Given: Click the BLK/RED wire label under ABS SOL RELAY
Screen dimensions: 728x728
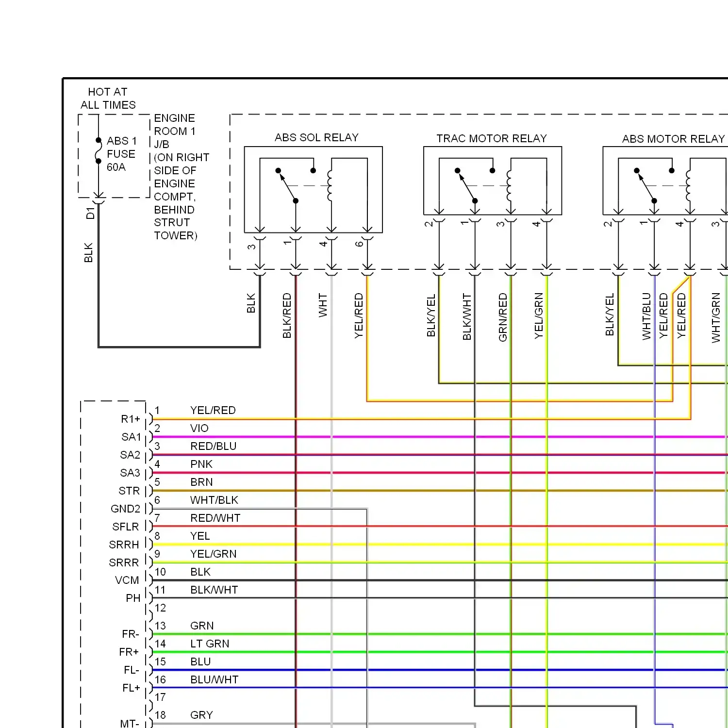Looking at the screenshot, I should point(287,315).
